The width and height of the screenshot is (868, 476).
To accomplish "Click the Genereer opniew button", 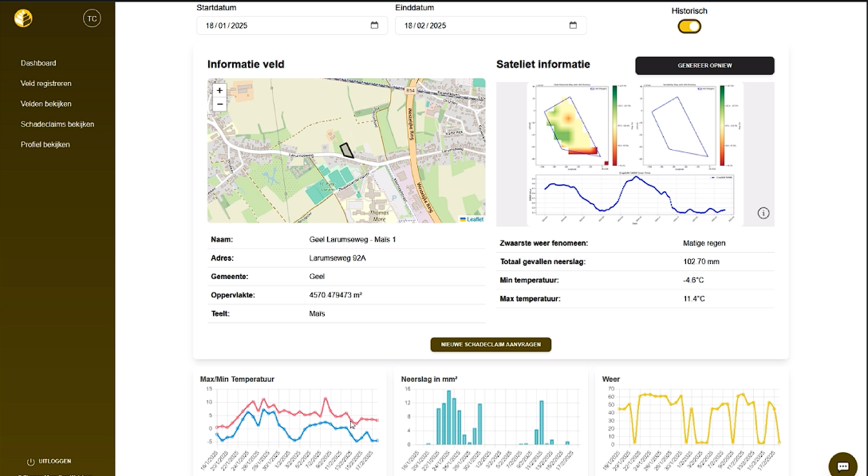I will tap(704, 65).
